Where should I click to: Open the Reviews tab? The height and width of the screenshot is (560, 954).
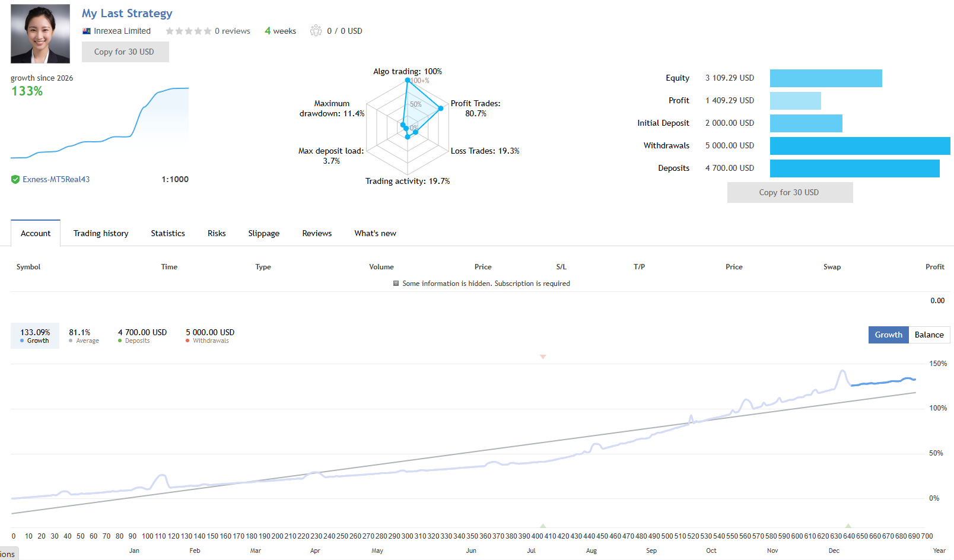317,233
